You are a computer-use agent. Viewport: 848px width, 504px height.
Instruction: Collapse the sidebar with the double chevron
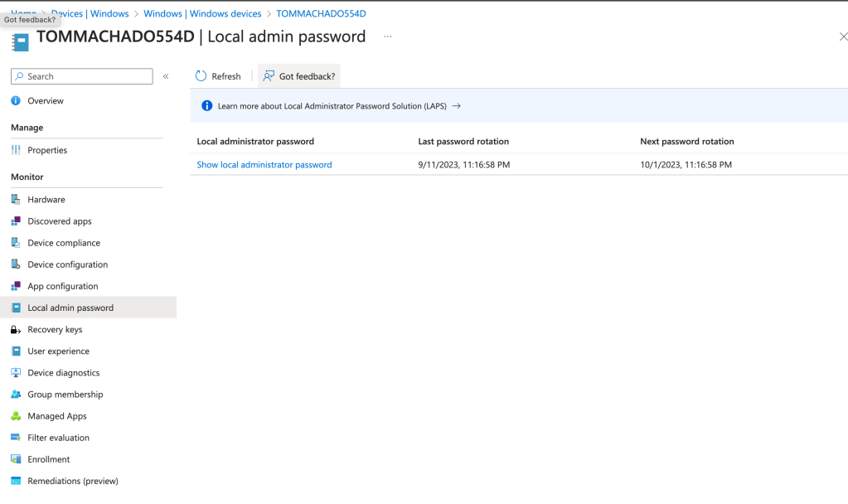(166, 76)
